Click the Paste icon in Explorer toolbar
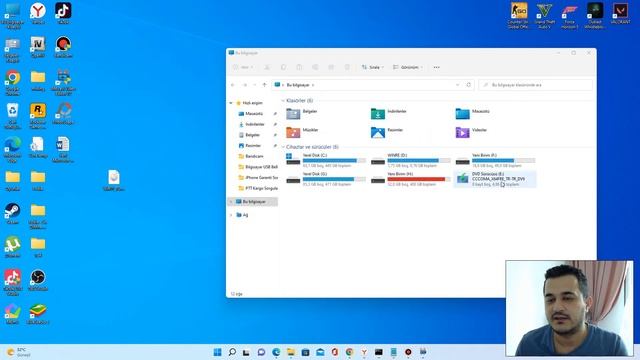 299,67
